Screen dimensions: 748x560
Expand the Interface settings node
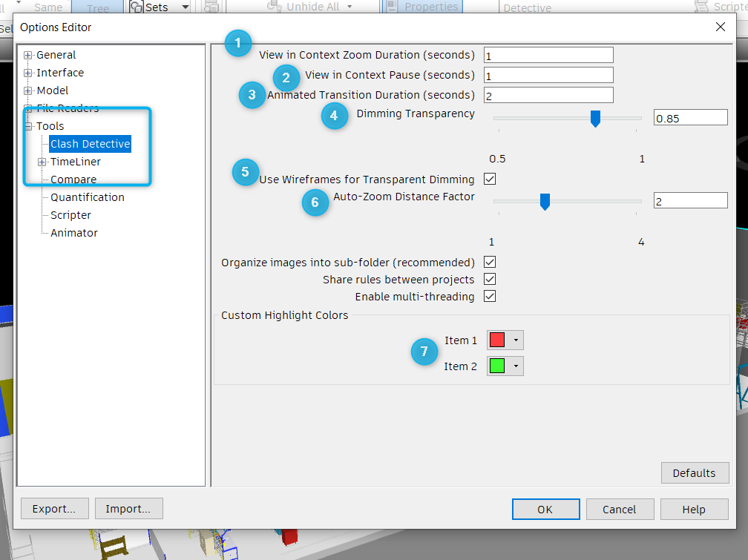tap(27, 72)
